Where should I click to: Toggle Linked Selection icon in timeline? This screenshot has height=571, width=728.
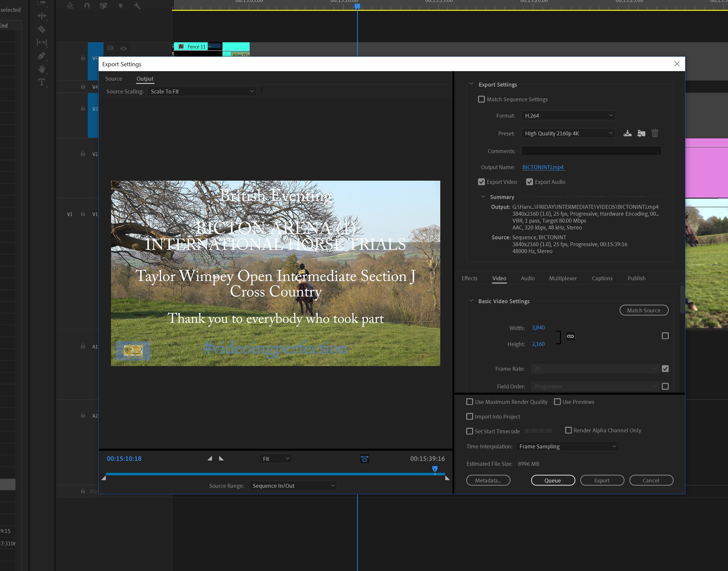coord(104,6)
